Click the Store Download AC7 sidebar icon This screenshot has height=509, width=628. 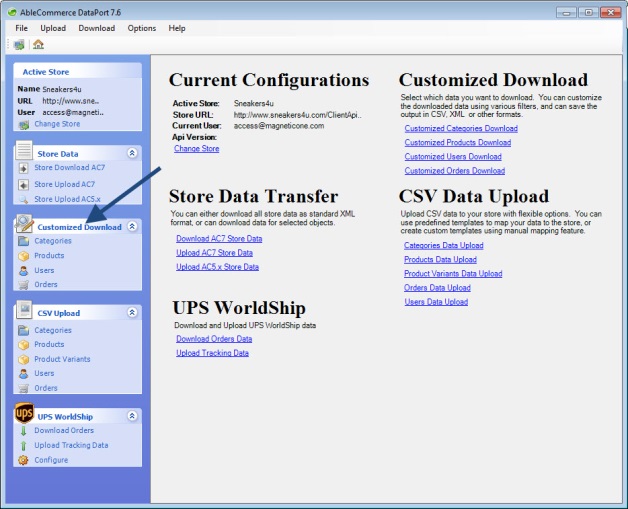(24, 168)
